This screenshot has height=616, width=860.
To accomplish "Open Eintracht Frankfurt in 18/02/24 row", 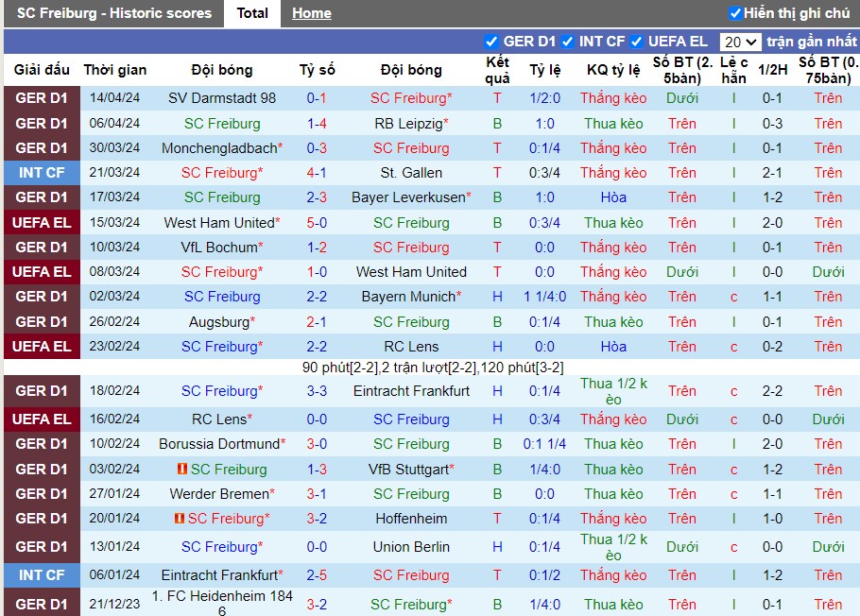I will coord(411,391).
